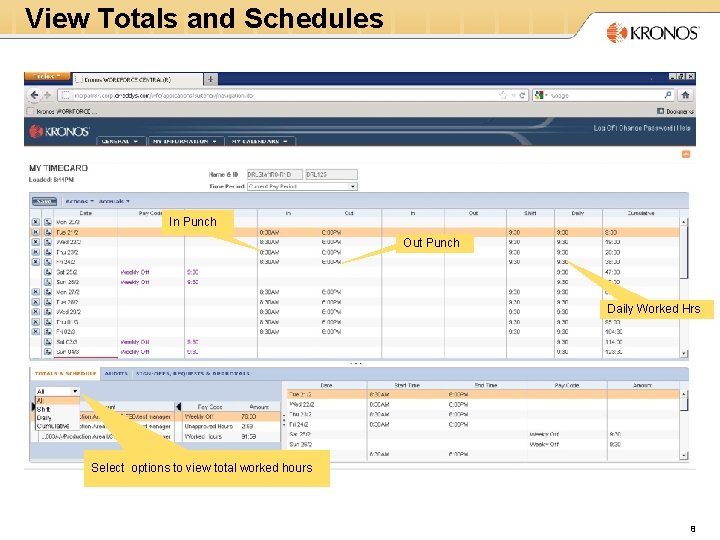The height and width of the screenshot is (540, 720).
Task: Click the delete X icon for Tue 21/2
Action: (35, 232)
